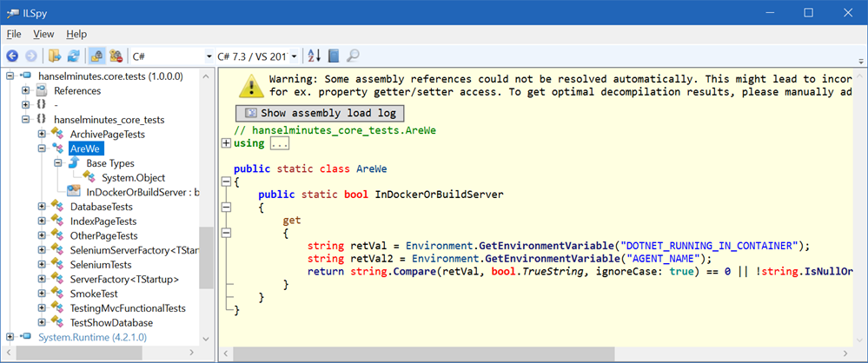868x363 pixels.
Task: Select the IndexPageTests class
Action: [x=103, y=221]
